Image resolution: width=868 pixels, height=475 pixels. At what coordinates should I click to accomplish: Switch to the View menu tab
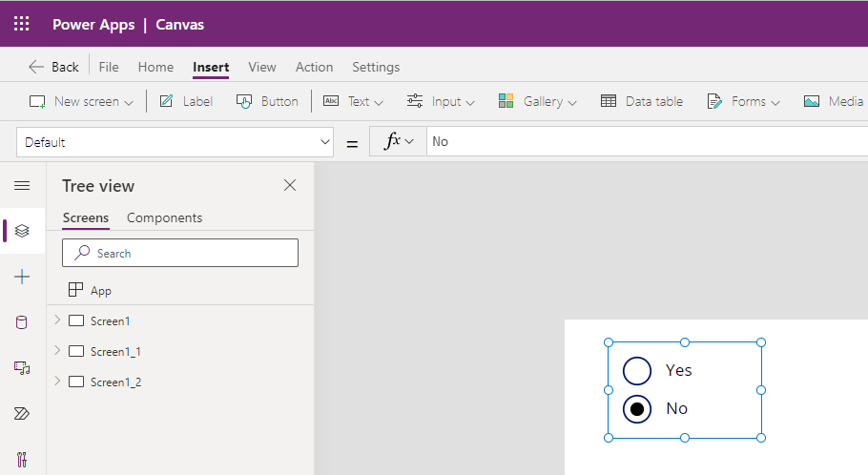[x=262, y=67]
